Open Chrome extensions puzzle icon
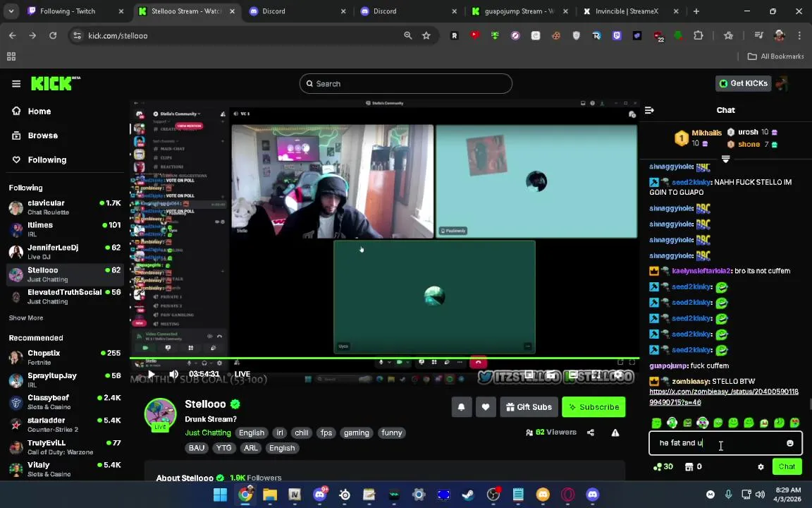This screenshot has height=508, width=812. pos(699,35)
